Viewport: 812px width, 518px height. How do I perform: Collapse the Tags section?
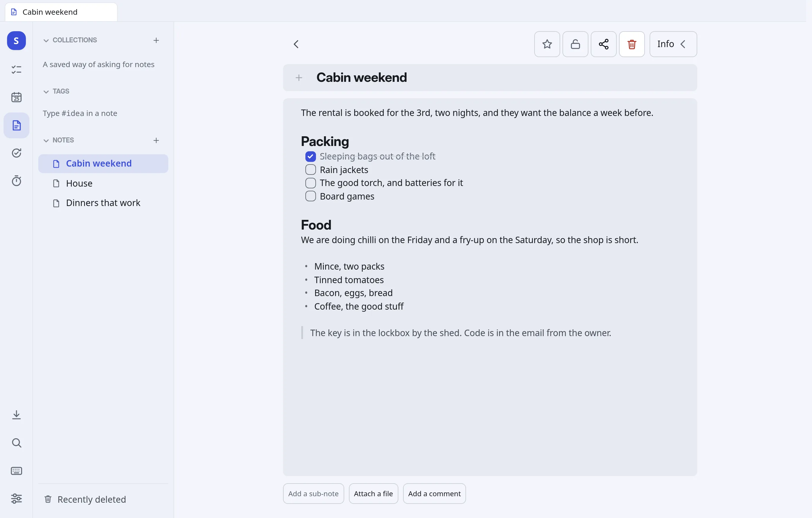46,92
